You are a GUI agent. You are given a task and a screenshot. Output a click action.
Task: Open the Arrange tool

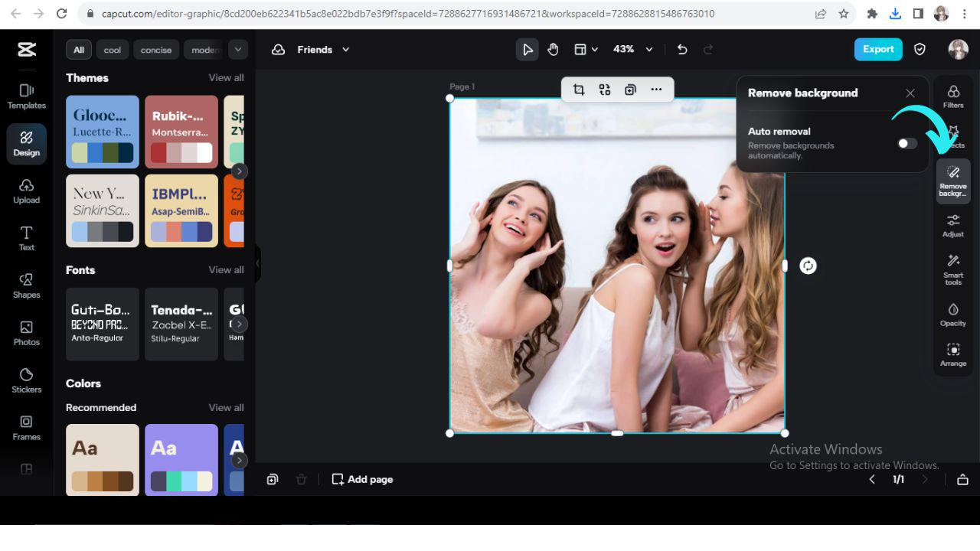point(953,354)
